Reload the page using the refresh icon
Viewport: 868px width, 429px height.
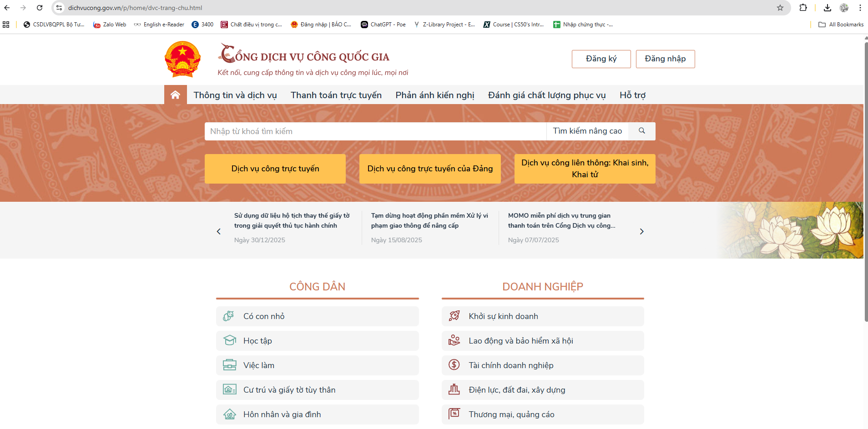40,8
